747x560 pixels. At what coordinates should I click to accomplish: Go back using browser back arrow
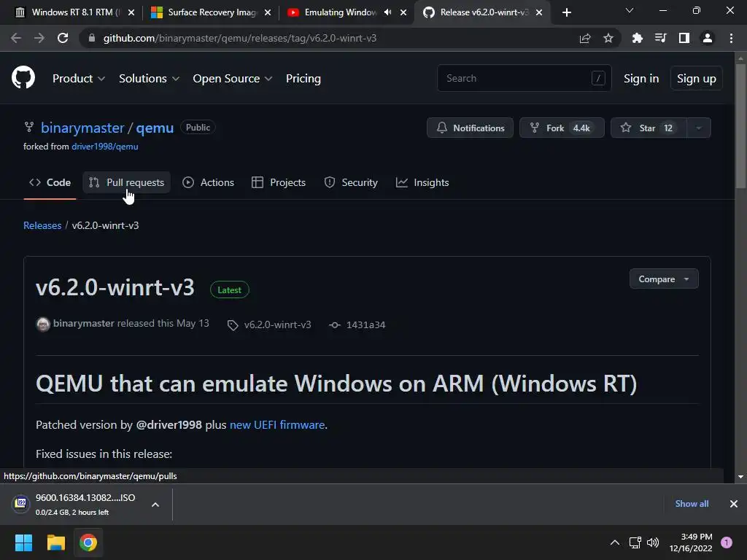click(x=16, y=38)
